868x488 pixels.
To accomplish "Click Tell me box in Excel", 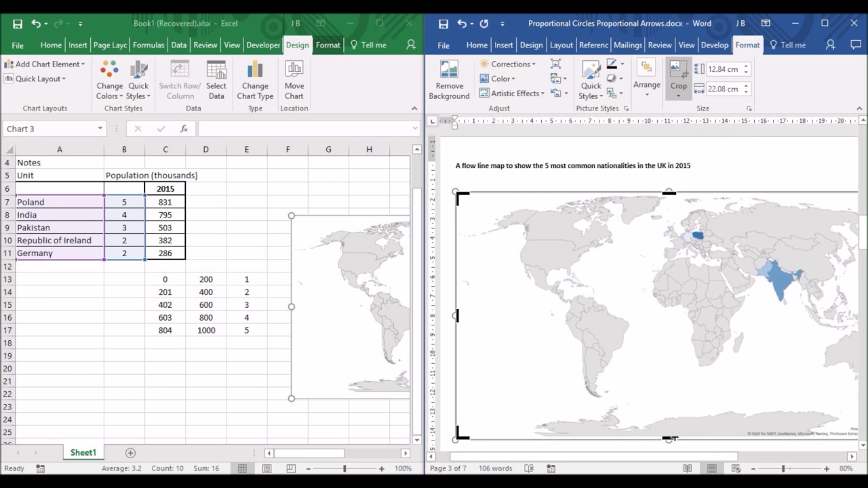I will click(369, 45).
